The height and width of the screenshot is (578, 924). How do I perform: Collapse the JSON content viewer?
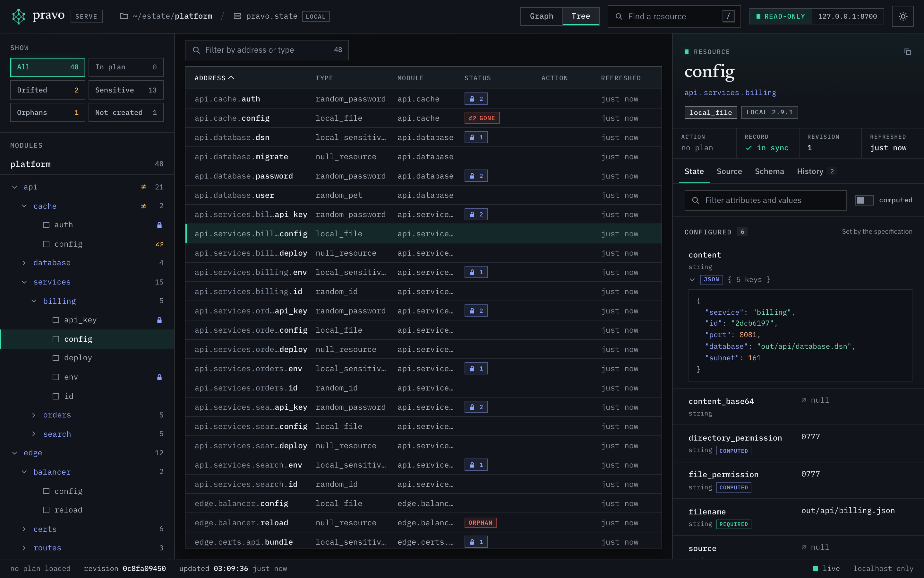coord(692,279)
